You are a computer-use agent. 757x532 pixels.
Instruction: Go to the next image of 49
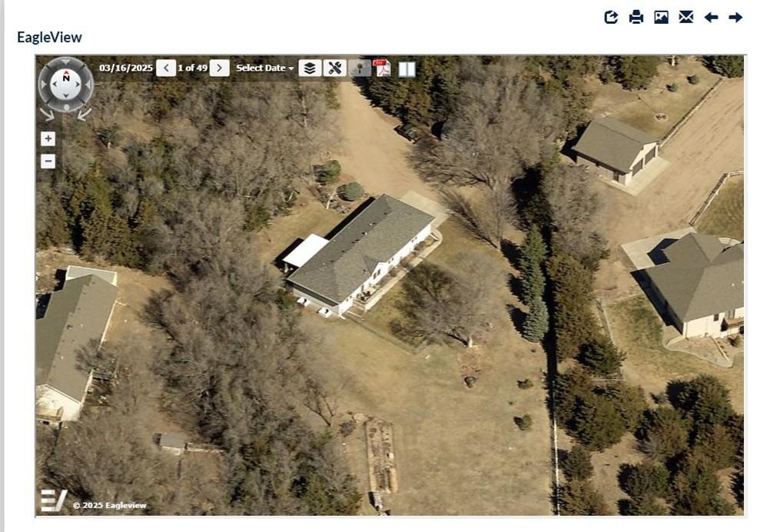point(220,68)
